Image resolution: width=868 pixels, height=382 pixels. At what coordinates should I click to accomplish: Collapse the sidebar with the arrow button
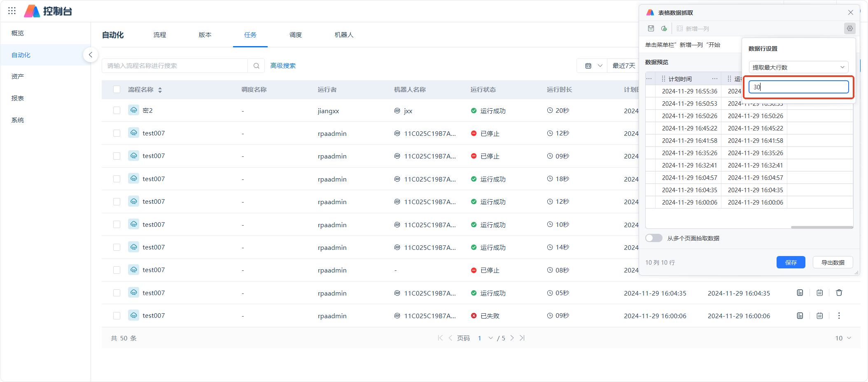tap(91, 55)
